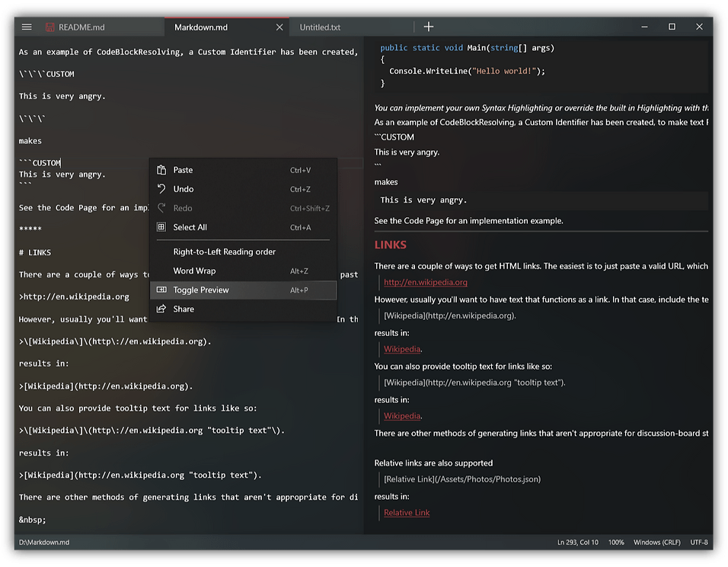728x567 pixels.
Task: Click the Select All grid icon
Action: (161, 227)
